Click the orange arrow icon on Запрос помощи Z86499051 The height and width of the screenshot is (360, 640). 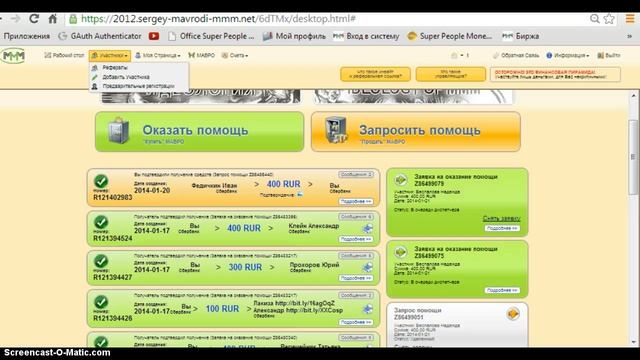(513, 314)
